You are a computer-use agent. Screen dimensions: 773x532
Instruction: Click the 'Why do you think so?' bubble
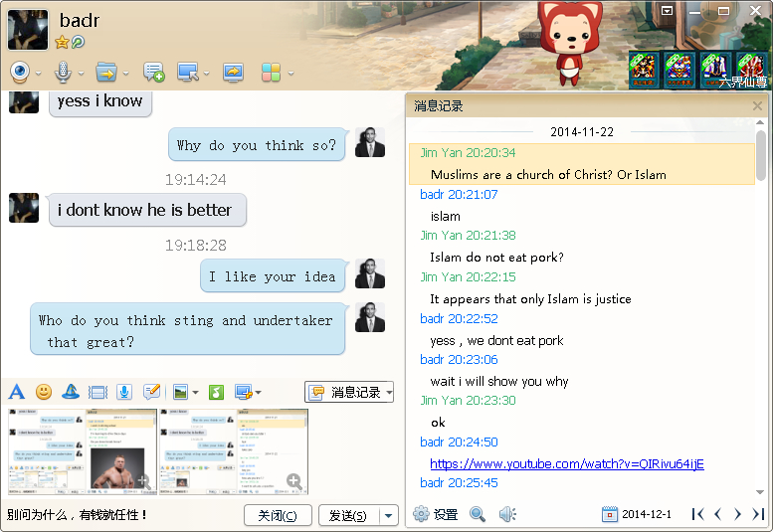point(258,145)
